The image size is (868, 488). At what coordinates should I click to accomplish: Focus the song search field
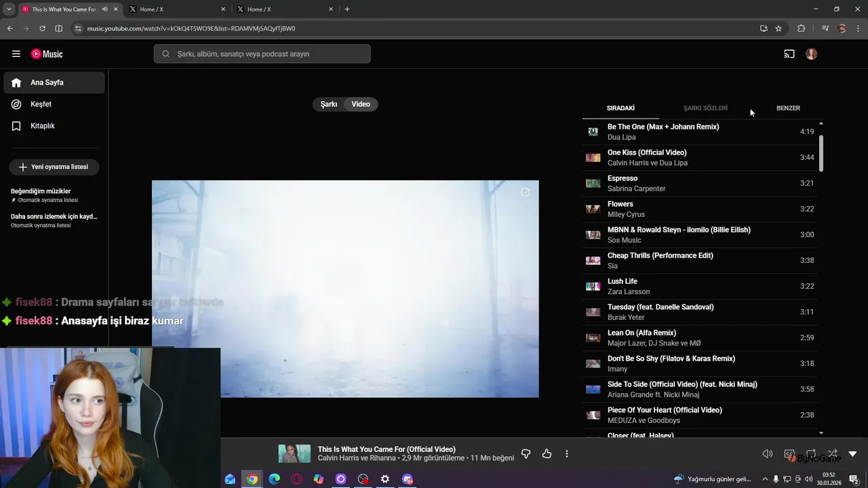point(262,54)
